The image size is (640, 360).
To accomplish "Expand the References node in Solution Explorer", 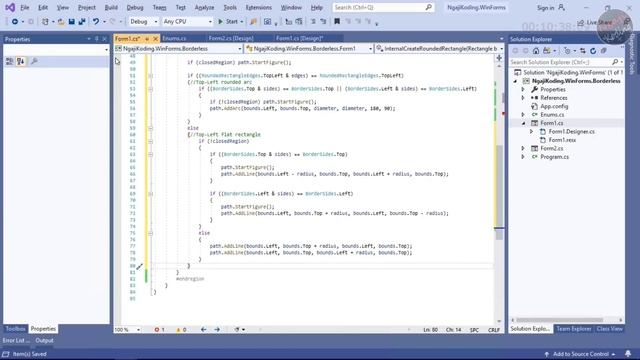I will pyautogui.click(x=523, y=98).
